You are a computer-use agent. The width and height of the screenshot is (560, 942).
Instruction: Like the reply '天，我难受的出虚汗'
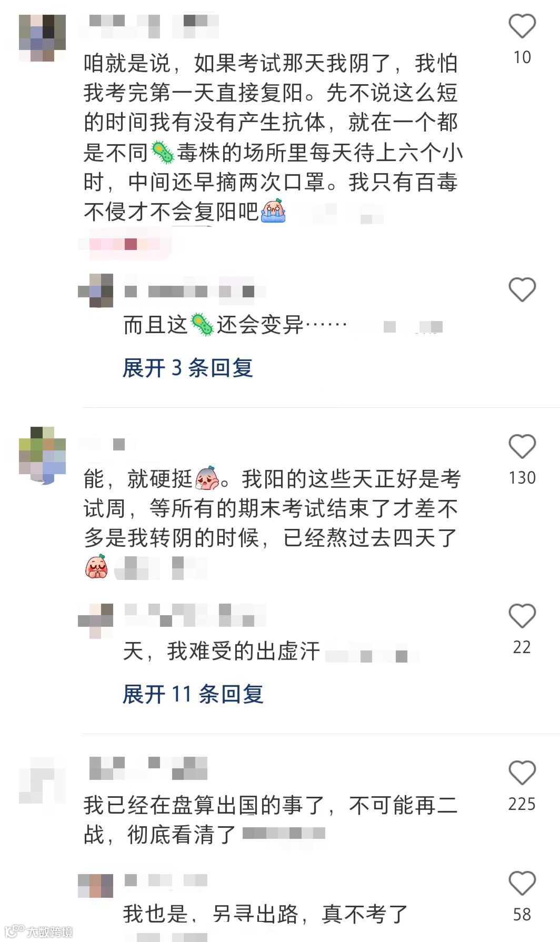tap(522, 616)
